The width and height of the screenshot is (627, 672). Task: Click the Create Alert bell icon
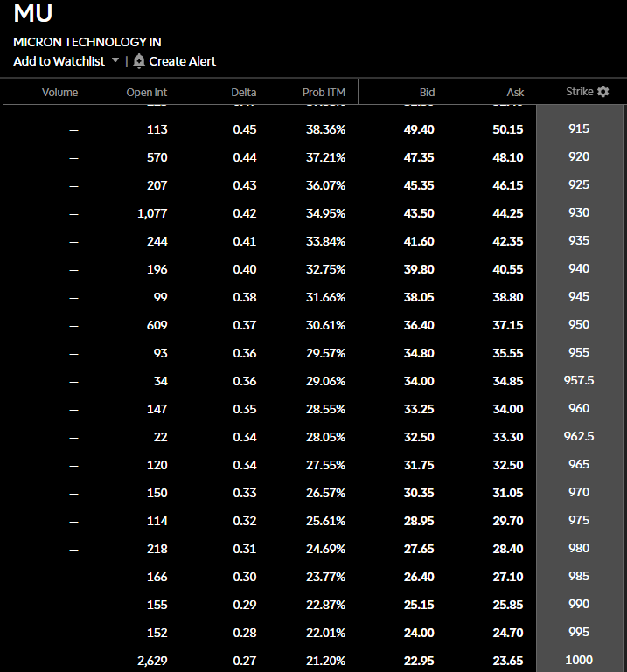pos(138,61)
